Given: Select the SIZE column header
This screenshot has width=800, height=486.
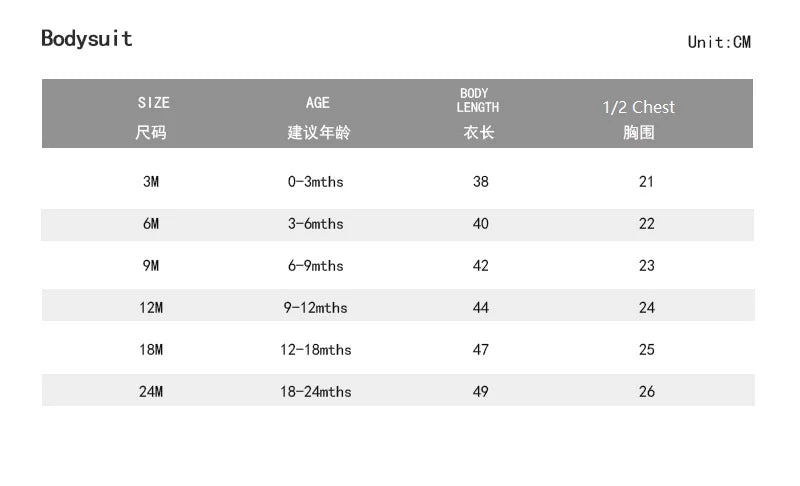Looking at the screenshot, I should pyautogui.click(x=153, y=115).
